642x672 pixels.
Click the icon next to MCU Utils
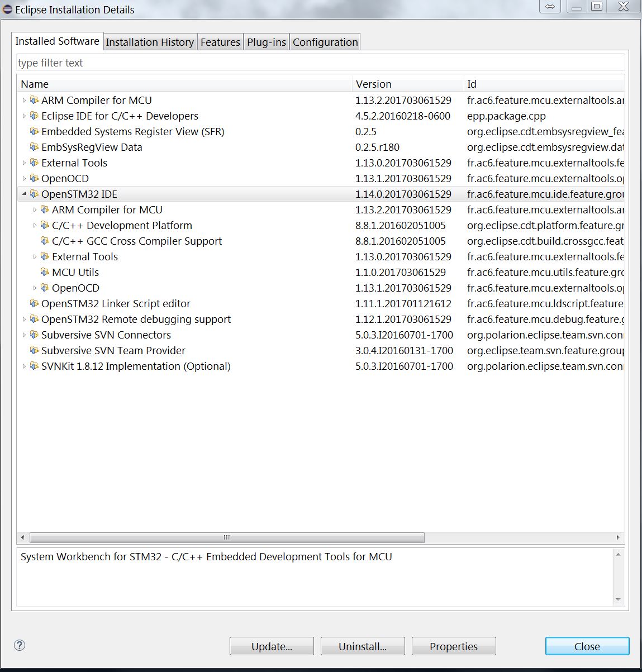click(x=45, y=272)
